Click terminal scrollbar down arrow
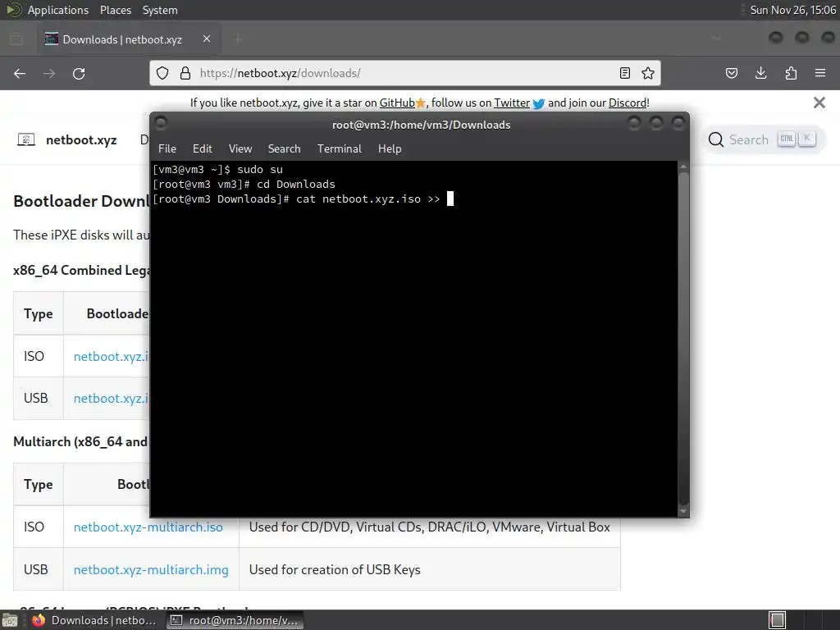The width and height of the screenshot is (840, 630). point(683,512)
